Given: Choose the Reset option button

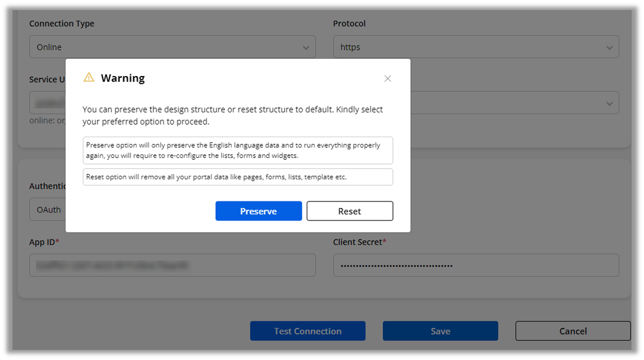Looking at the screenshot, I should (x=350, y=211).
